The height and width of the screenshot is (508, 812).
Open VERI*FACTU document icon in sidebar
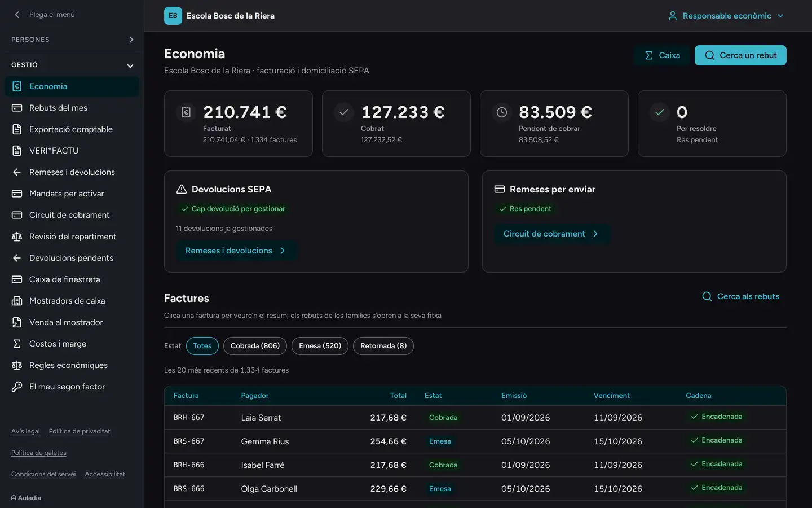tap(17, 151)
